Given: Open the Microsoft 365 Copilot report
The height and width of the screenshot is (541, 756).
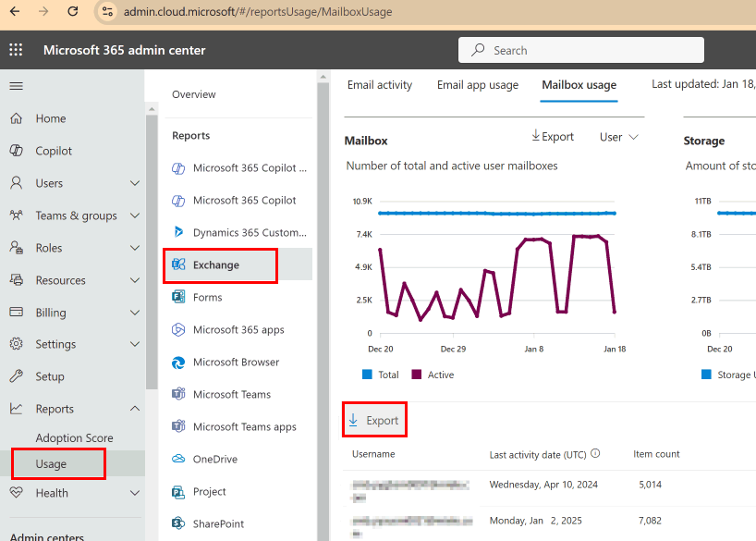Looking at the screenshot, I should (244, 201).
